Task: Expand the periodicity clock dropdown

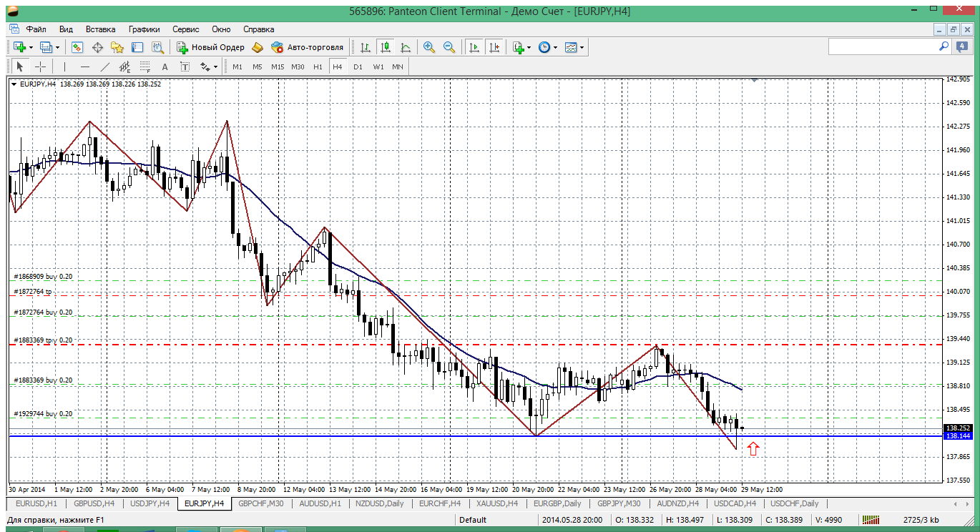Action: click(555, 47)
